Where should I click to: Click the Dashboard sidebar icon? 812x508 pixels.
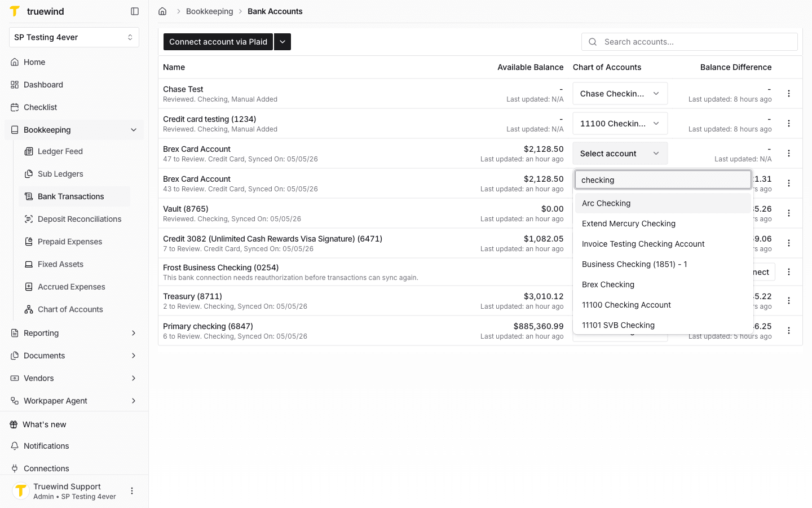(x=15, y=85)
